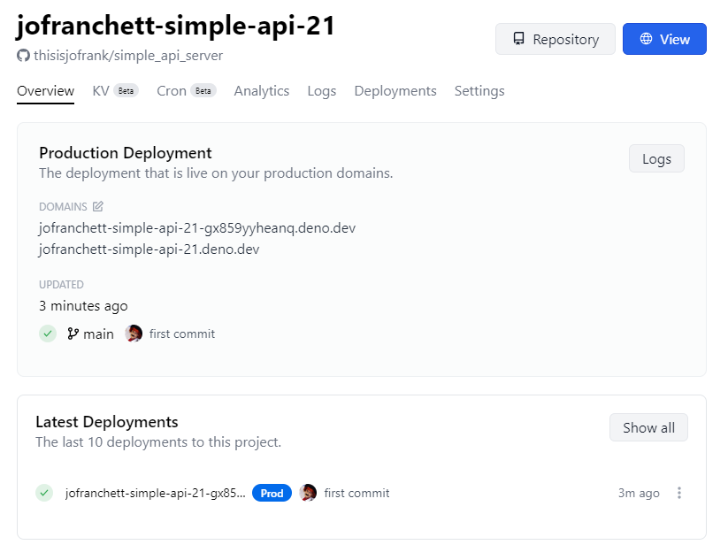The height and width of the screenshot is (560, 728).
Task: Click the green checkmark on the latest deployment
Action: pos(43,493)
